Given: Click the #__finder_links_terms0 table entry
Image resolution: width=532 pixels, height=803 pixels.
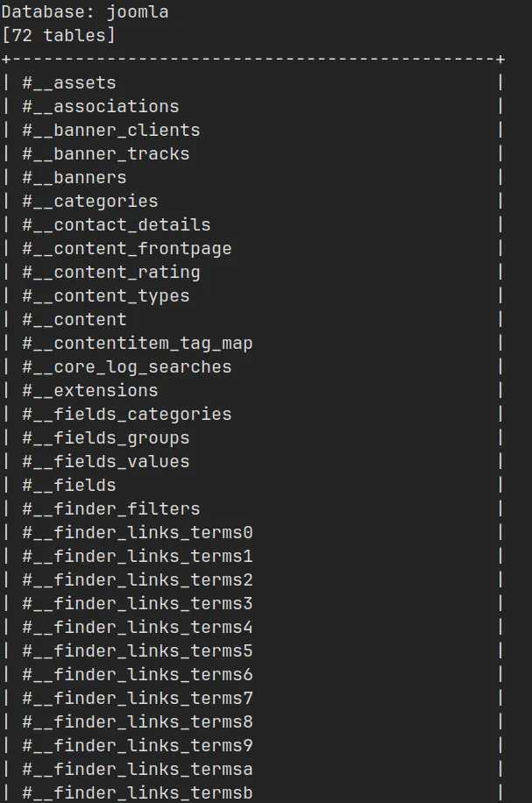Looking at the screenshot, I should pos(138,533).
